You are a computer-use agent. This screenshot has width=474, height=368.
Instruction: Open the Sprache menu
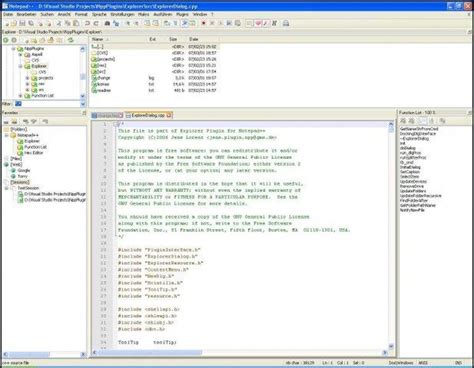(x=99, y=15)
